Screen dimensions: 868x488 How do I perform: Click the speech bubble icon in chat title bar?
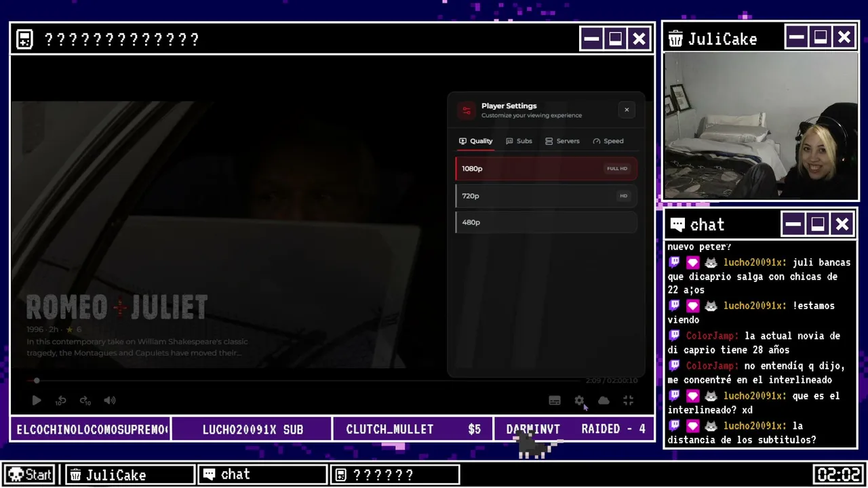pyautogui.click(x=677, y=224)
